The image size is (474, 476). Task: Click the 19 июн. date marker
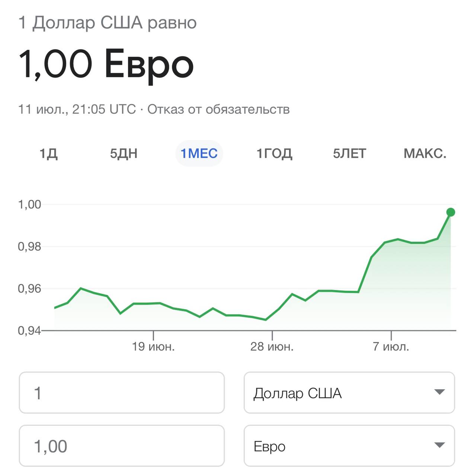[153, 347]
